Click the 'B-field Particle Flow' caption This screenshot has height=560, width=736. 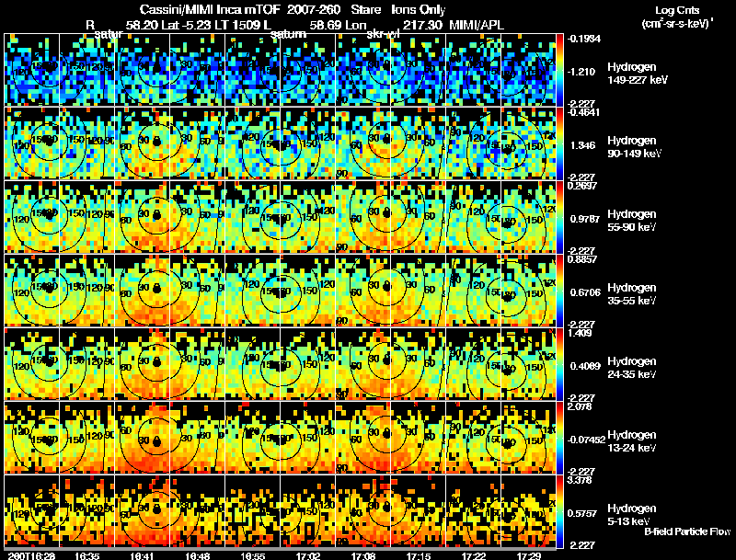(687, 531)
